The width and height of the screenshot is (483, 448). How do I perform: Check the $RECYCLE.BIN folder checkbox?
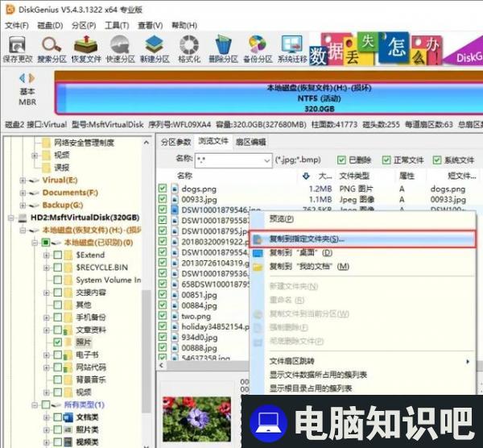(x=58, y=268)
